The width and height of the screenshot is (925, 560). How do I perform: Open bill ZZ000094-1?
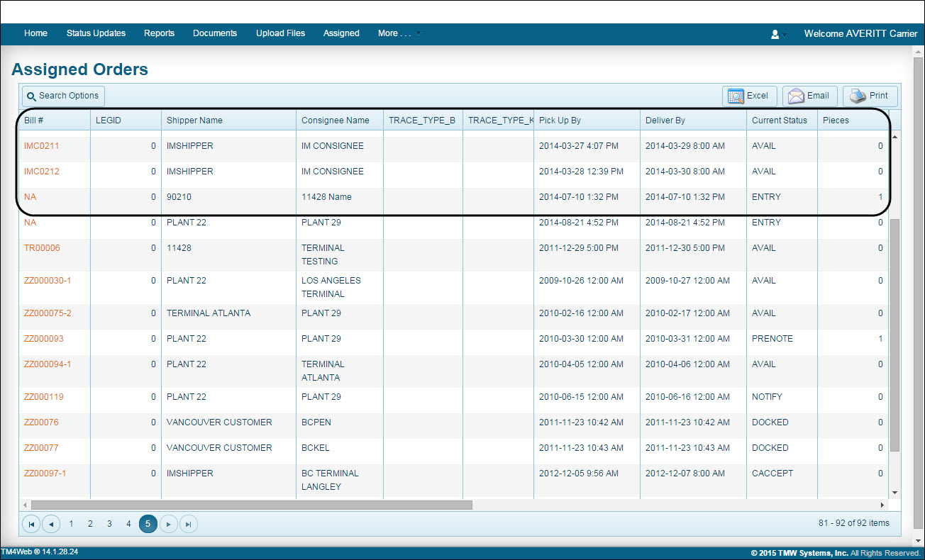(48, 364)
